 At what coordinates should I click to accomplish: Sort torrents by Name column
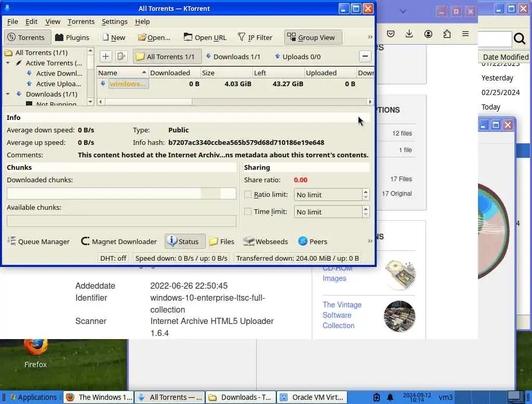pyautogui.click(x=123, y=73)
